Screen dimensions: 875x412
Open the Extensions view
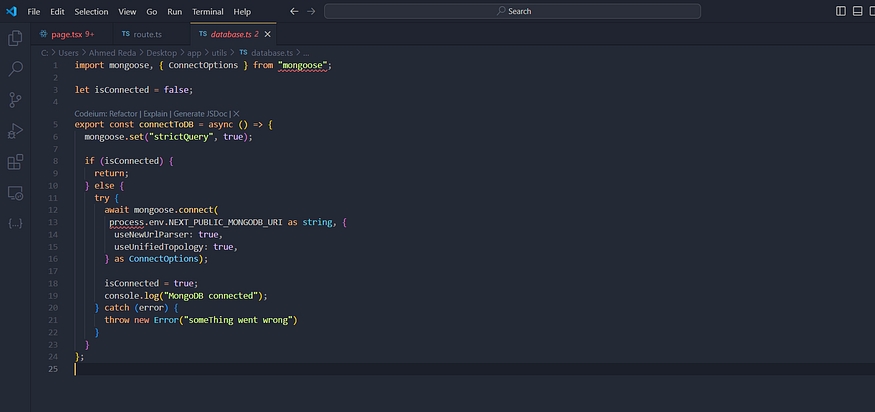point(15,162)
